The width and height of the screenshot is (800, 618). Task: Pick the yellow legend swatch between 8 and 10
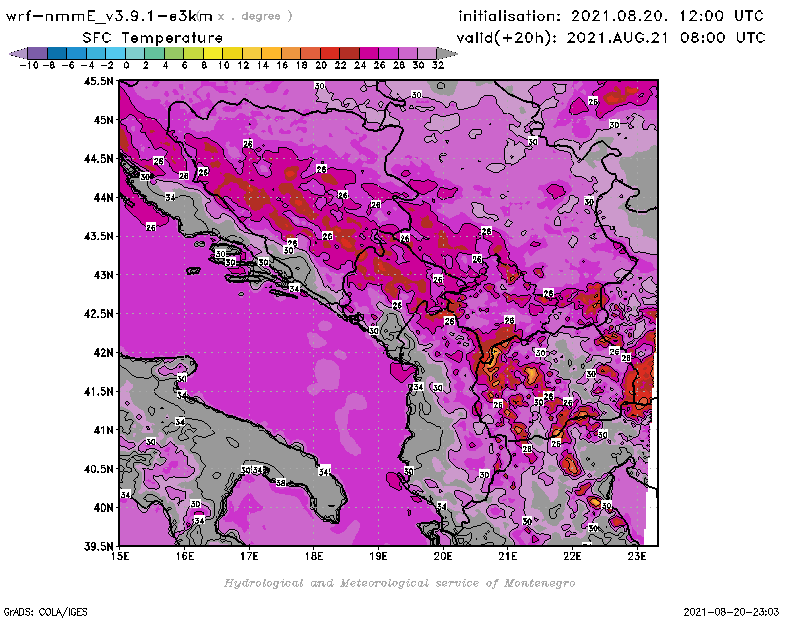click(x=213, y=54)
